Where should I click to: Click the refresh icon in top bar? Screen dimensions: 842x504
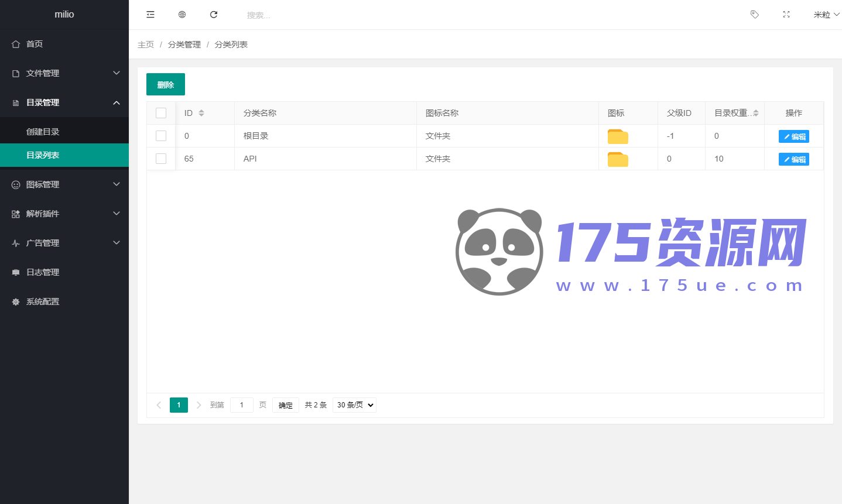(x=214, y=15)
